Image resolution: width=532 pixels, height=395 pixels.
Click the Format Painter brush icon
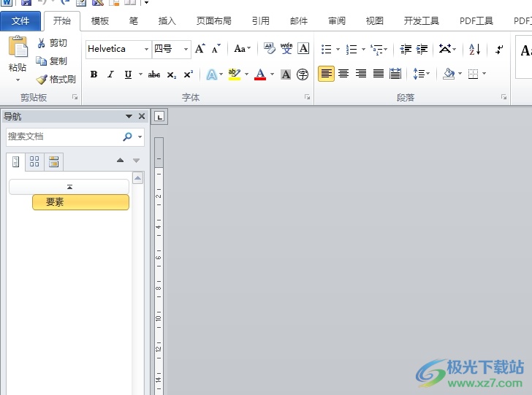coord(42,80)
